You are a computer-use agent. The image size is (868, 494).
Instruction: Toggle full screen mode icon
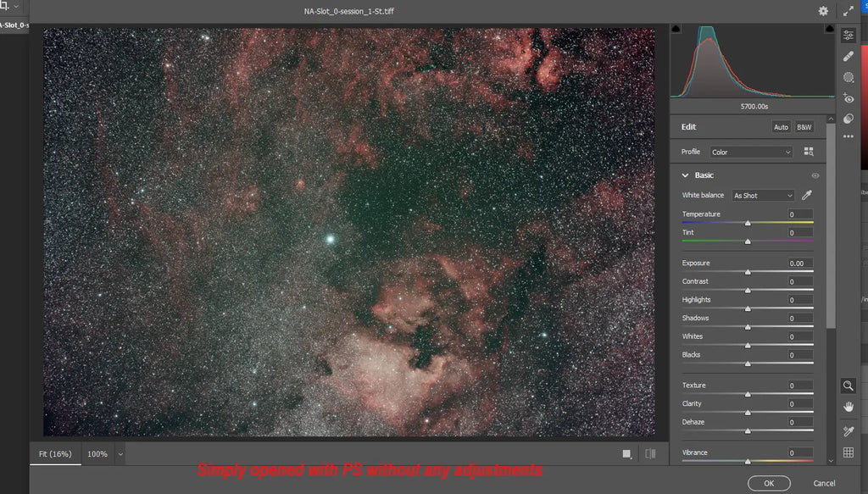point(849,11)
